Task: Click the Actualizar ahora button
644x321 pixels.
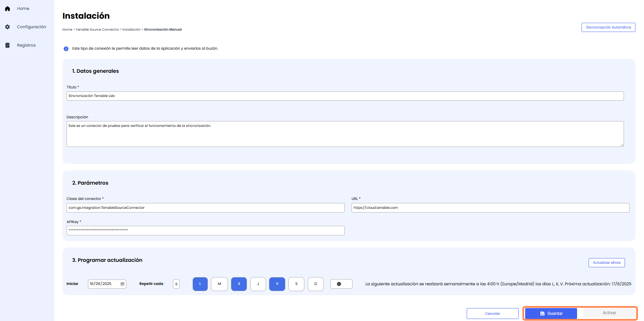Action: (x=606, y=263)
